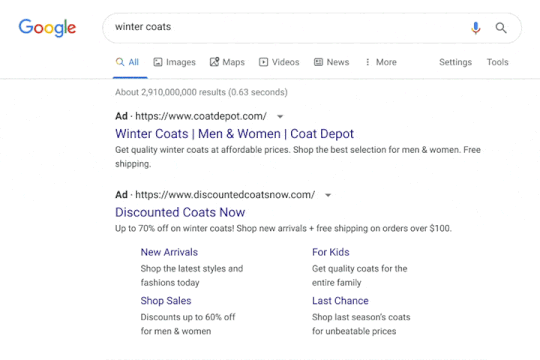Click Discounts up to 60% off text

coord(188,324)
